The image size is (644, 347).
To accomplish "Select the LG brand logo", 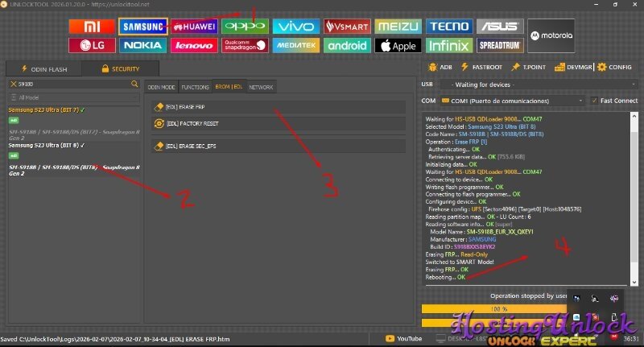I will point(92,45).
